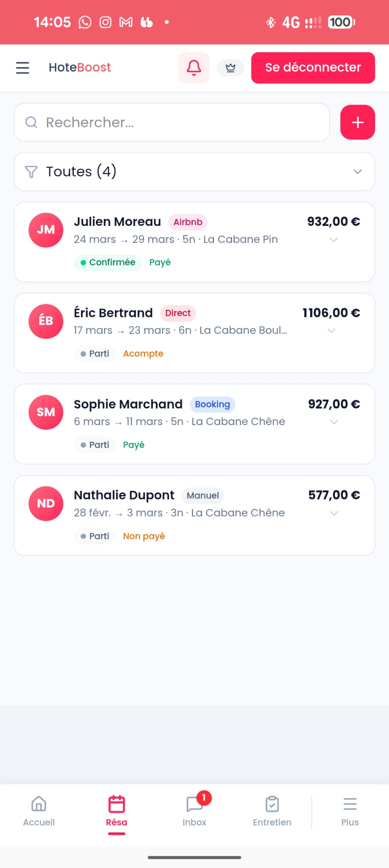Click Se déconnecter button

pos(313,68)
